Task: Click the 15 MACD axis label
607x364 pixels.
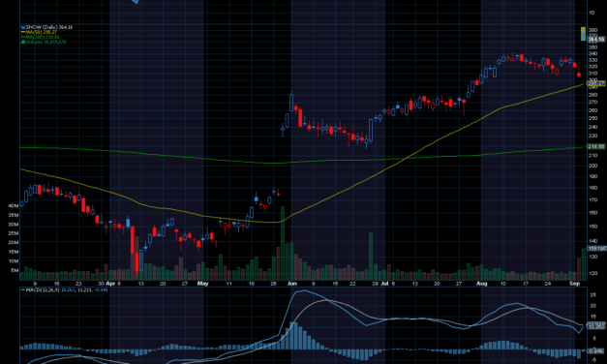Action: [592, 317]
